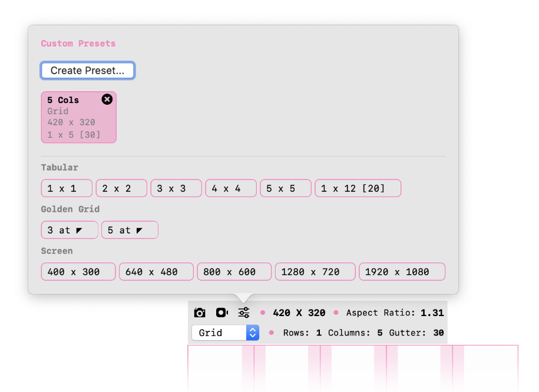Apply the 5 at golden grid preset
The image size is (539, 392).
click(130, 230)
